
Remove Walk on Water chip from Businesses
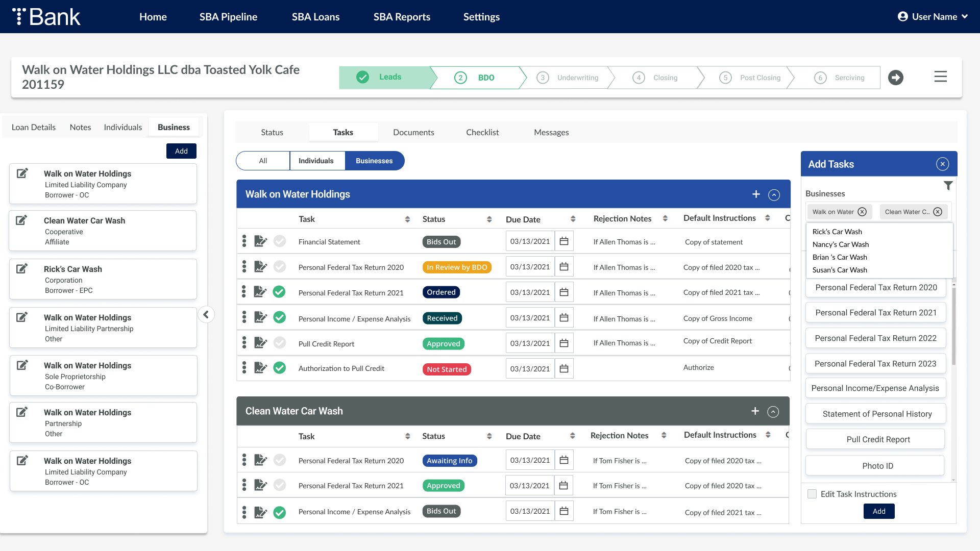tap(862, 212)
